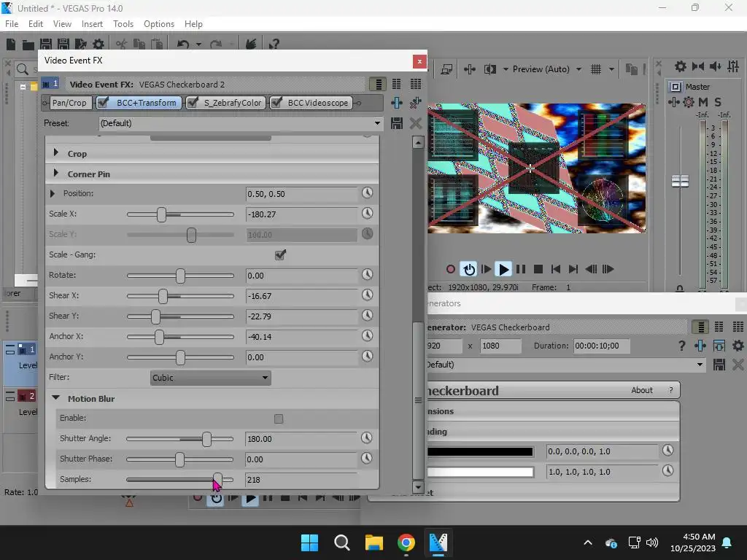
Task: Enable Motion Blur checkbox
Action: point(279,419)
